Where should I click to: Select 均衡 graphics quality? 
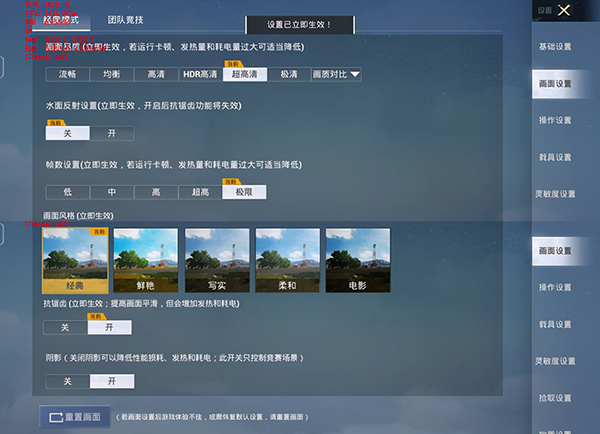[x=111, y=74]
